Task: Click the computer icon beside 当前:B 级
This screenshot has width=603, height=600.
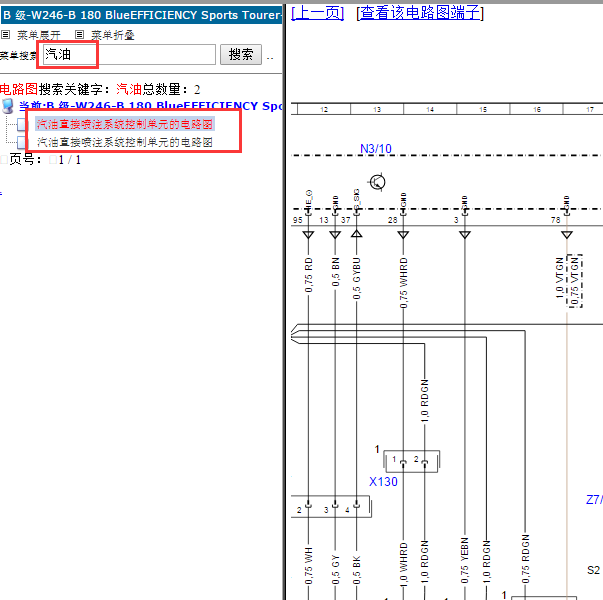Action: pos(8,106)
